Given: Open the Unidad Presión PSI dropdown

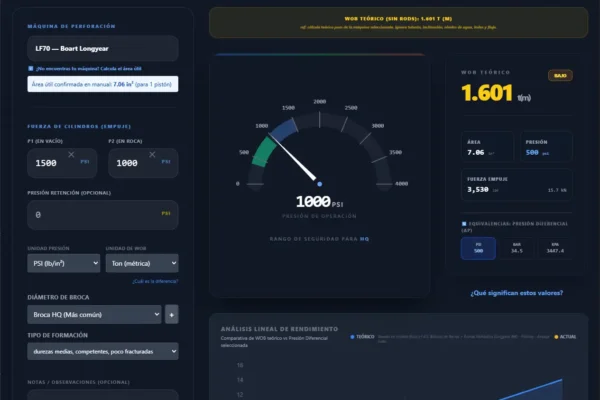Looking at the screenshot, I should pyautogui.click(x=64, y=263).
